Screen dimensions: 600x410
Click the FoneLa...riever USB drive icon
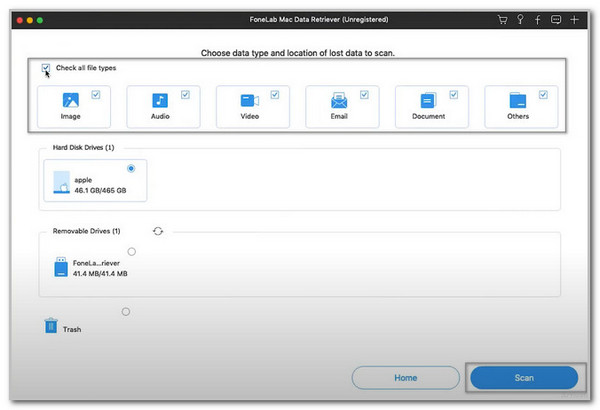coord(61,267)
